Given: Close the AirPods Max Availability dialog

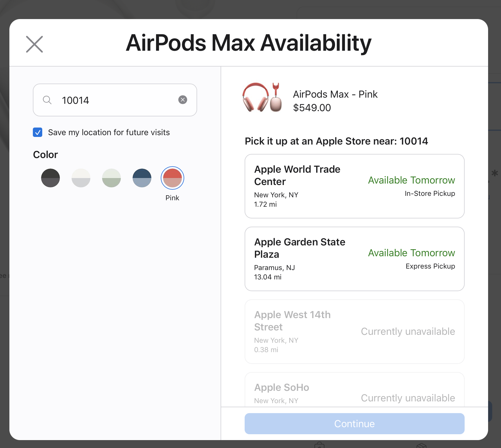Looking at the screenshot, I should [34, 44].
